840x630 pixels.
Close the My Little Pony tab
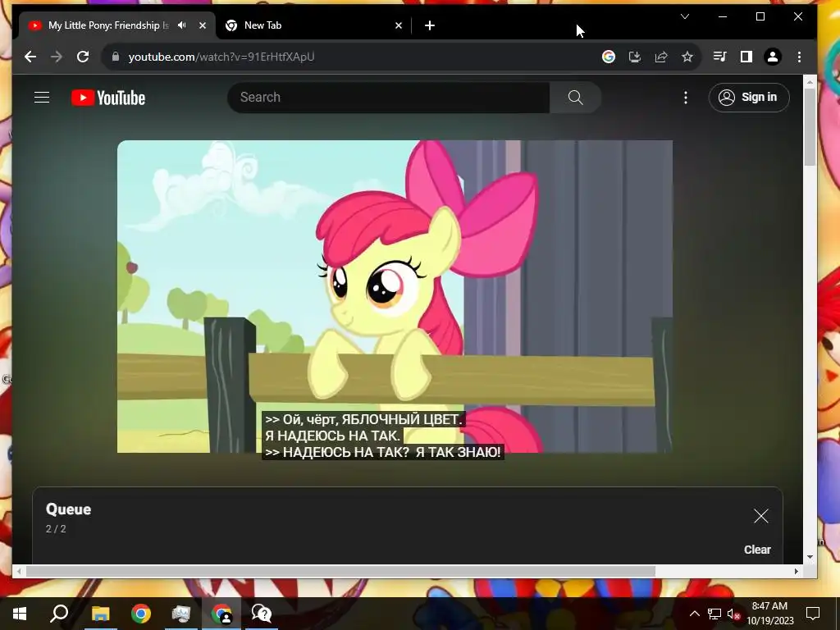point(203,25)
